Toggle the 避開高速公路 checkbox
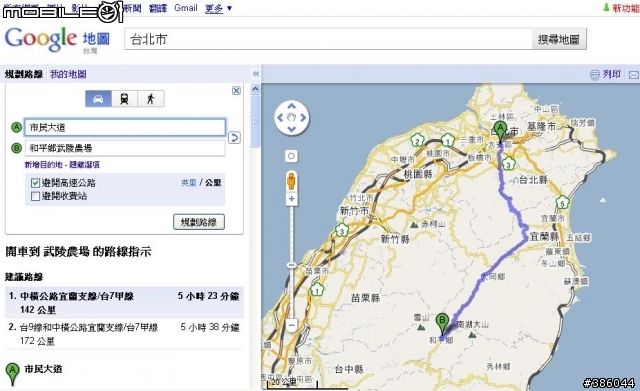The width and height of the screenshot is (640, 391). [36, 183]
